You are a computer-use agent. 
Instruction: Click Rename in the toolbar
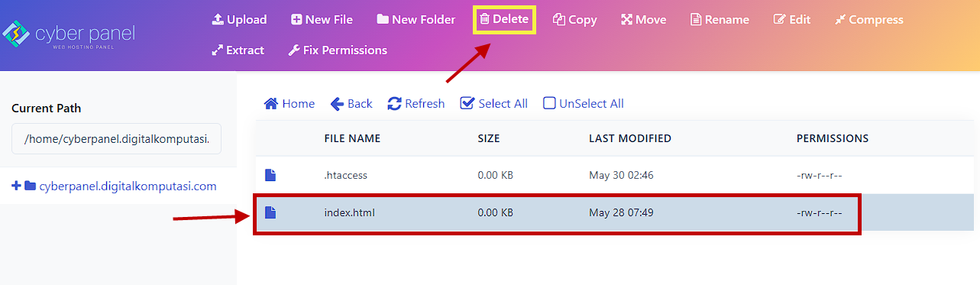(x=720, y=19)
